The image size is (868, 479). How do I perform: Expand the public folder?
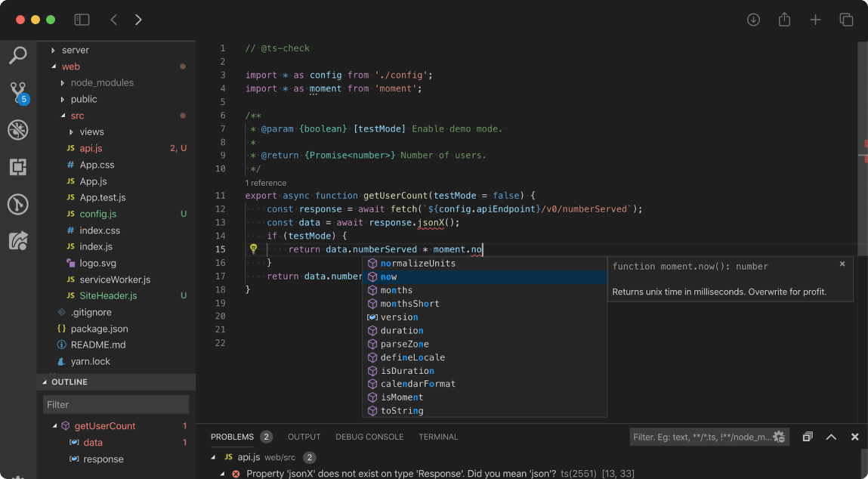point(62,99)
